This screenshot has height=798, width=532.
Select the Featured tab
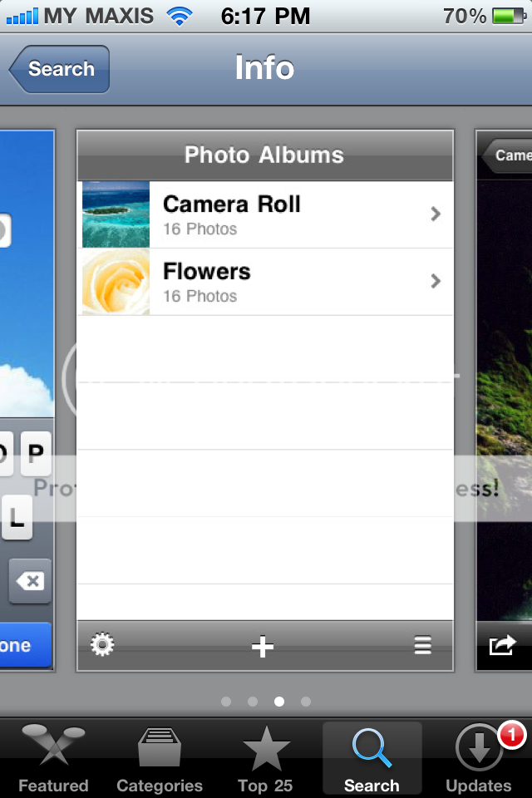tap(53, 758)
